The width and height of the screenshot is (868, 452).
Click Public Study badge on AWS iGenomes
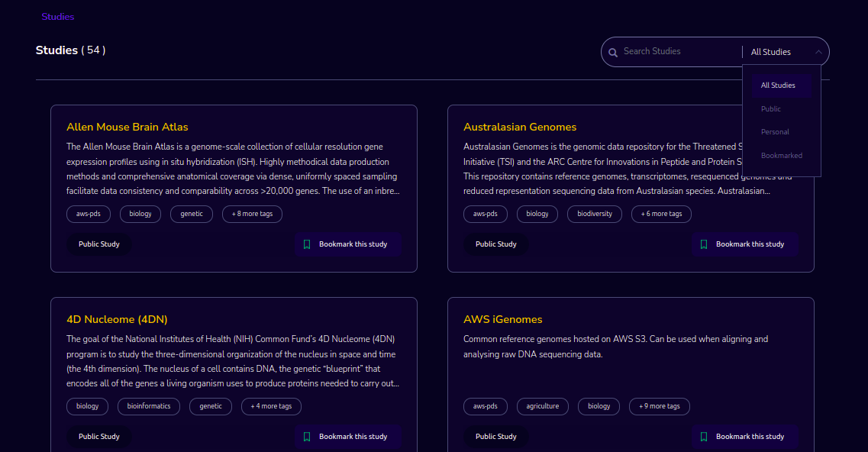(496, 437)
